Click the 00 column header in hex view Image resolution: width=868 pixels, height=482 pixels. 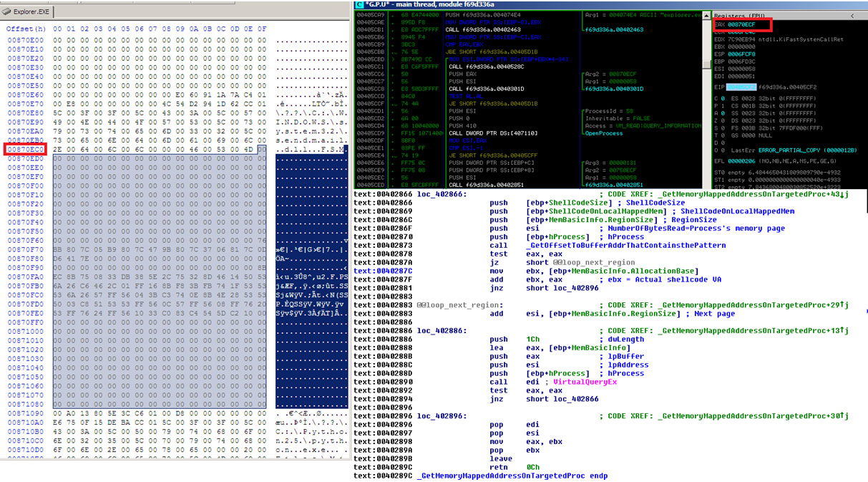click(x=58, y=29)
